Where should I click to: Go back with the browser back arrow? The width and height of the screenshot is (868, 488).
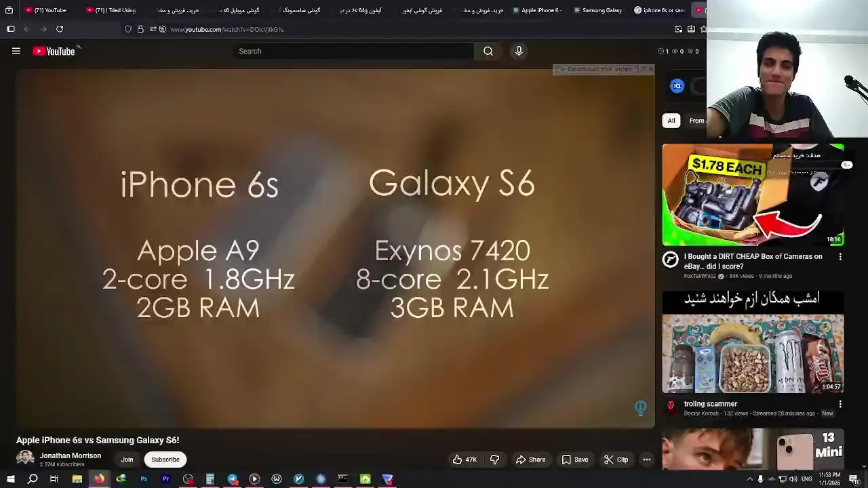tap(26, 29)
